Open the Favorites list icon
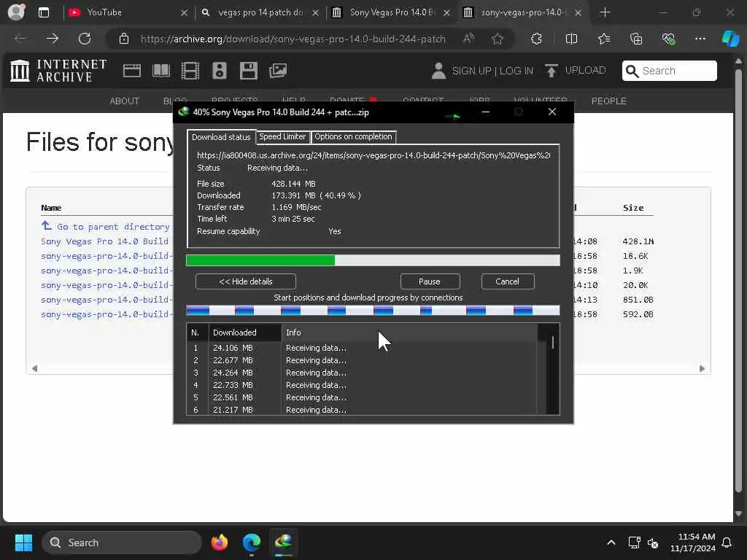747x560 pixels. [x=604, y=39]
